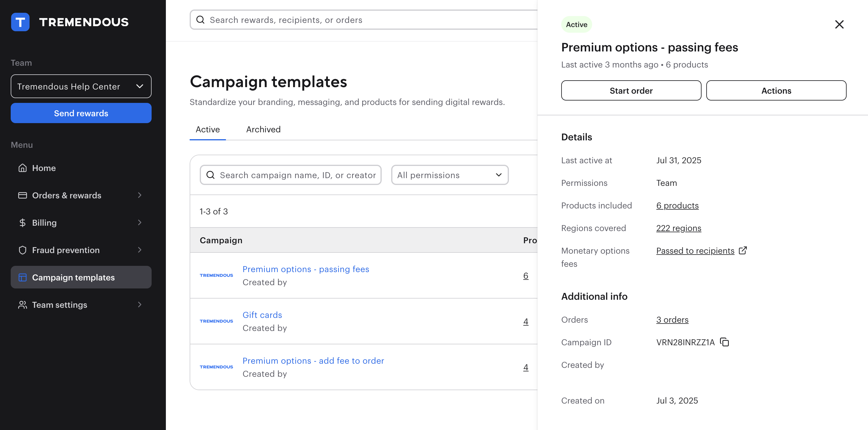Close the campaign details panel

pyautogui.click(x=839, y=24)
